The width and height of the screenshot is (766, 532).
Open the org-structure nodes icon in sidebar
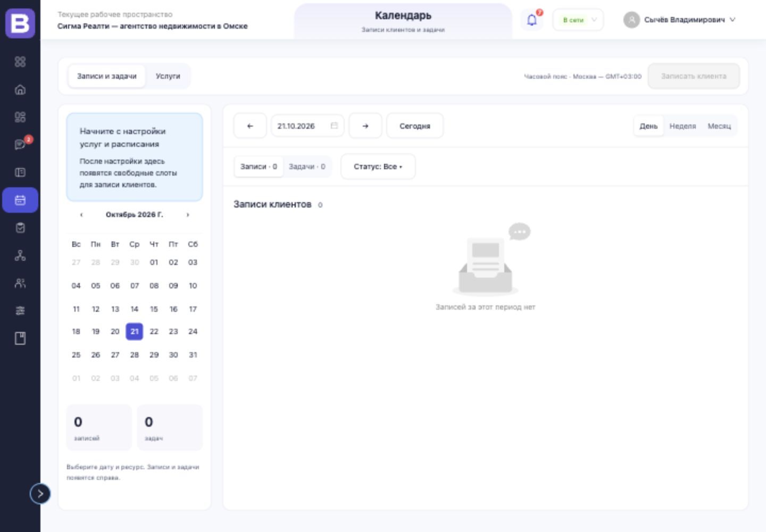point(20,255)
